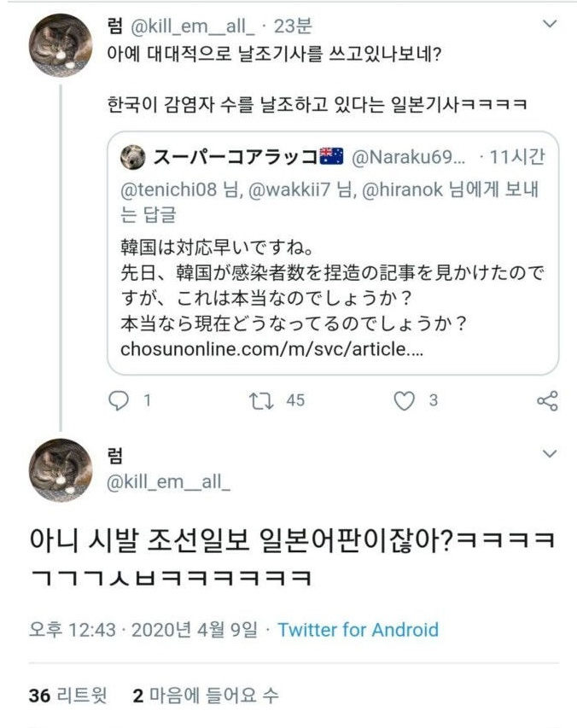Image resolution: width=577 pixels, height=728 pixels.
Task: Open the quoted tweet by スーパーコアラッコ
Action: tap(333, 290)
